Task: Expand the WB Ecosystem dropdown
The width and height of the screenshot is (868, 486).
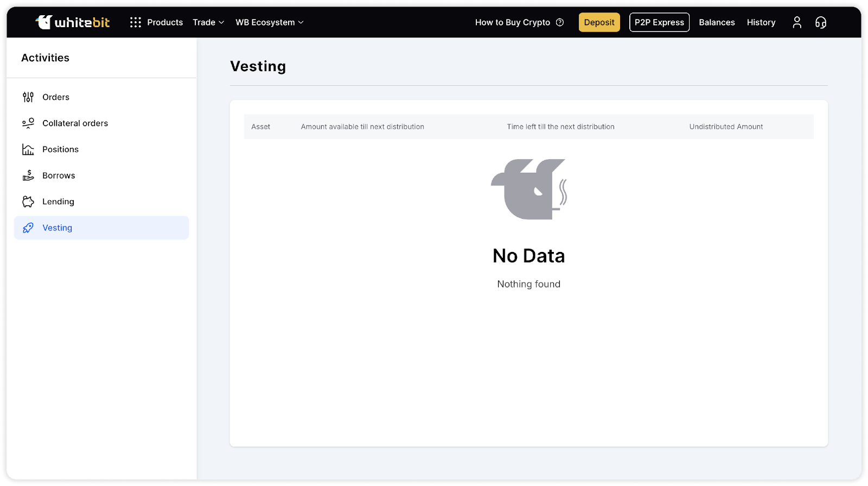Action: click(x=269, y=22)
